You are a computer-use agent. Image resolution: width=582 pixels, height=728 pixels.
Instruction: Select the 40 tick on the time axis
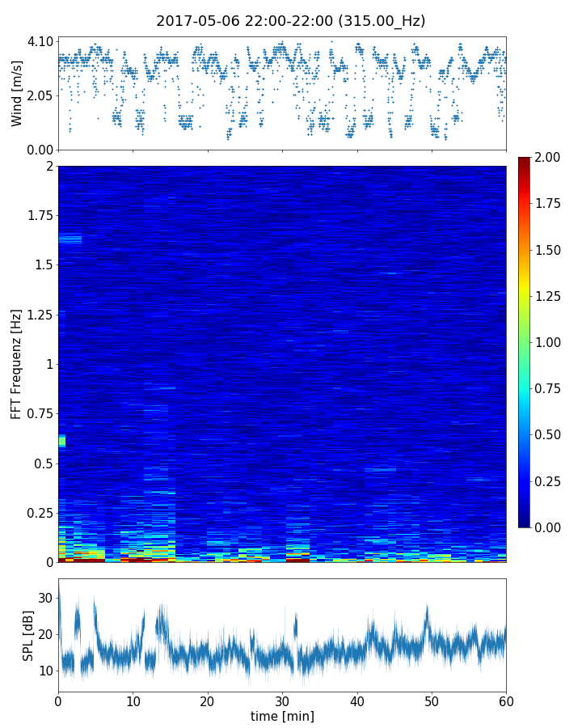click(x=356, y=700)
